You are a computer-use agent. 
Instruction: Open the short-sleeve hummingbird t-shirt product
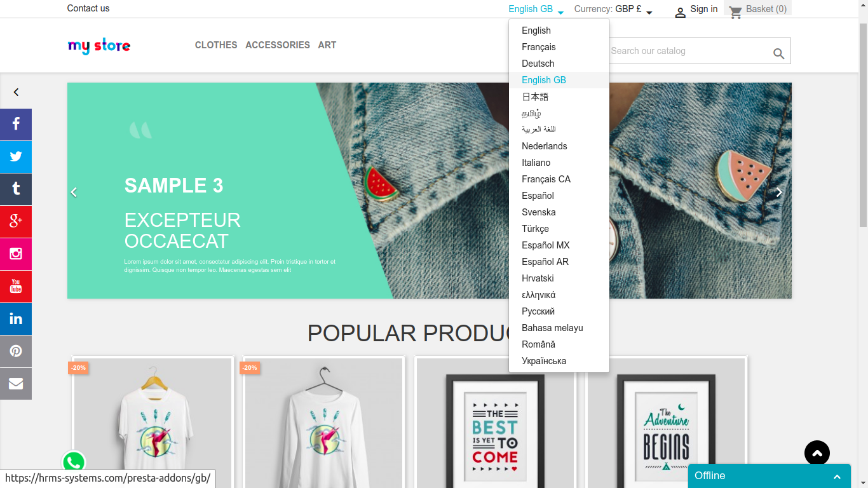pos(153,423)
